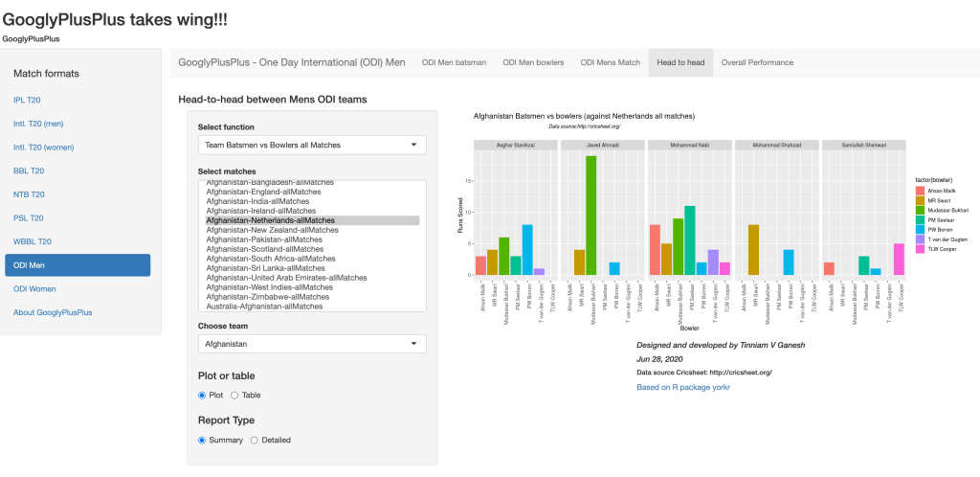Open the ODI Men bowlers tab
The image size is (980, 477).
tap(533, 62)
